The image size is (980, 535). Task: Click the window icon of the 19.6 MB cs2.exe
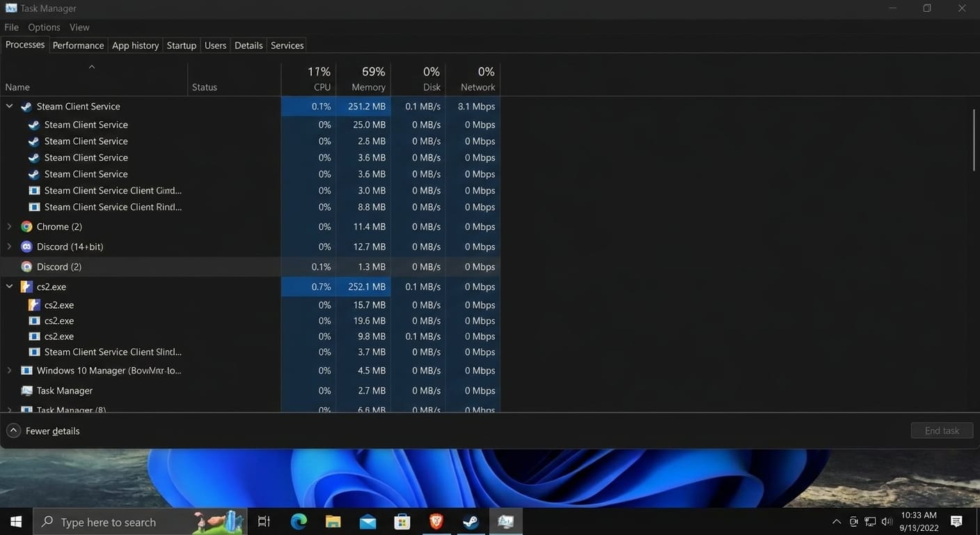coord(33,321)
